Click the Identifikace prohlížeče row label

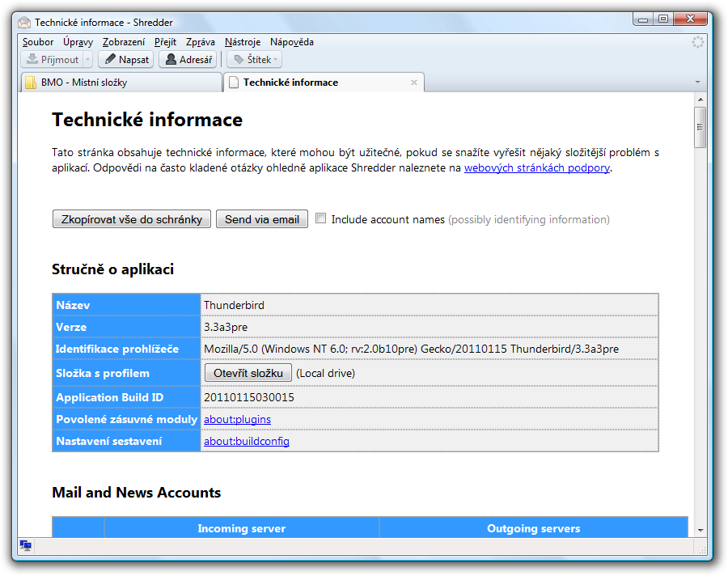(117, 349)
